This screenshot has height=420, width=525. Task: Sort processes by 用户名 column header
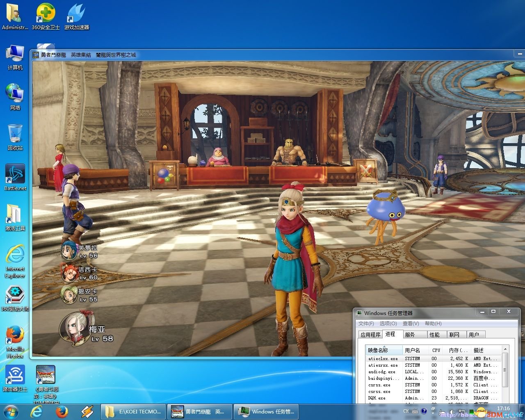pyautogui.click(x=416, y=350)
